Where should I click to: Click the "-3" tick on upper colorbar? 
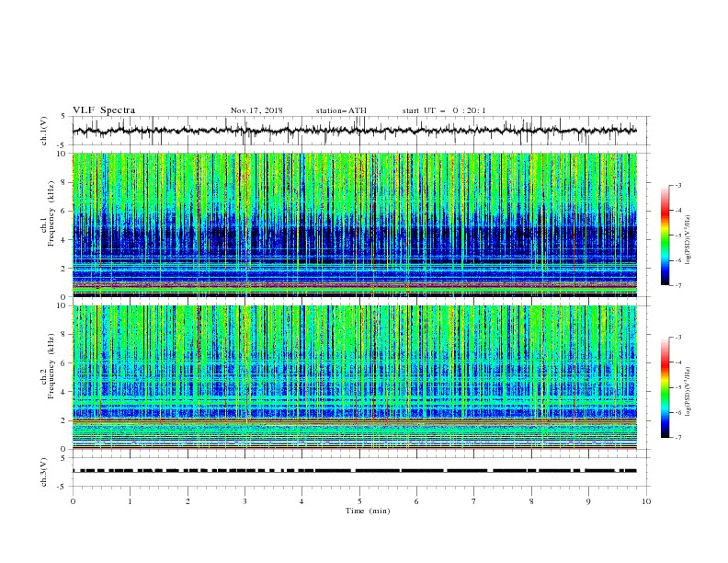click(x=678, y=185)
